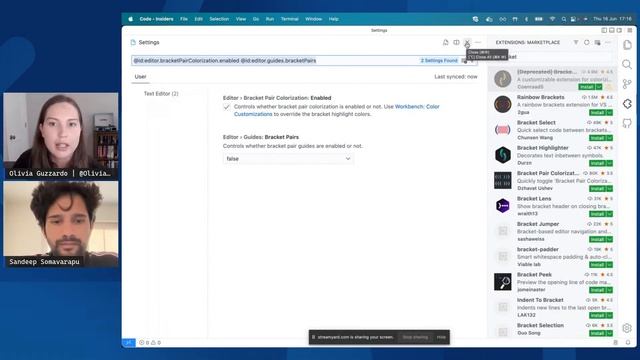Select the User settings tab
Screen dimensions: 640x360
point(140,77)
